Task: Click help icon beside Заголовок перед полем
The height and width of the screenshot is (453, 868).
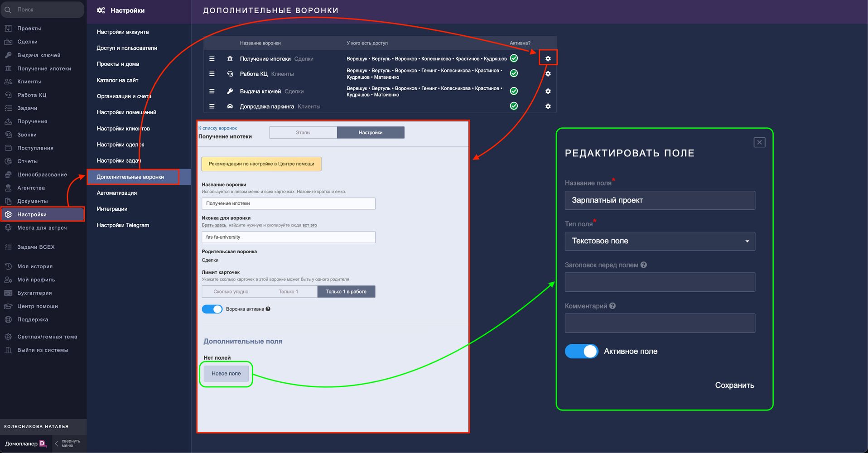Action: [644, 265]
